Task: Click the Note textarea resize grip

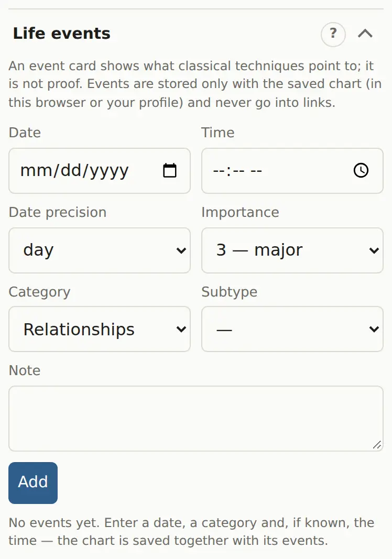Action: coord(377,445)
